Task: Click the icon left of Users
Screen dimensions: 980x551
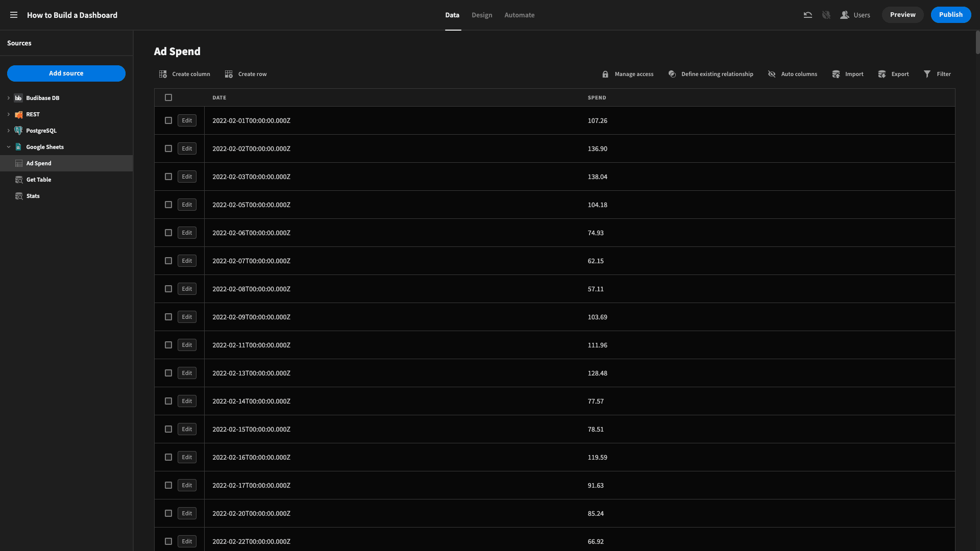Action: (x=826, y=15)
